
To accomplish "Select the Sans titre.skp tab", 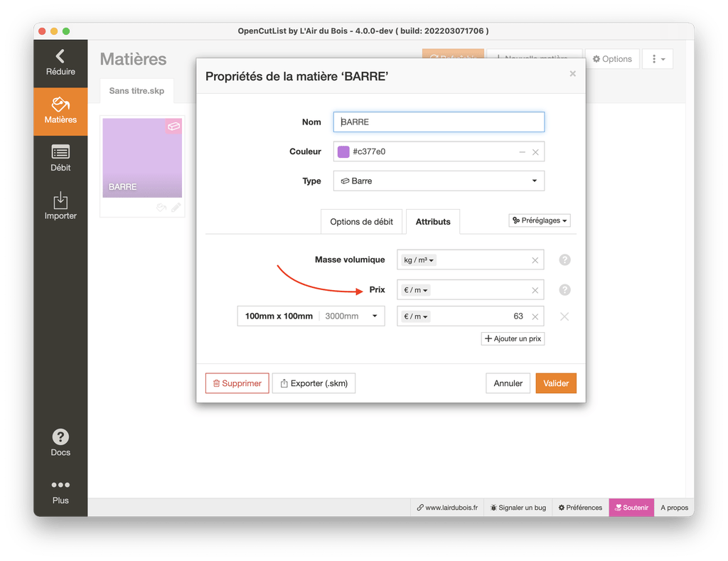I will tap(136, 91).
